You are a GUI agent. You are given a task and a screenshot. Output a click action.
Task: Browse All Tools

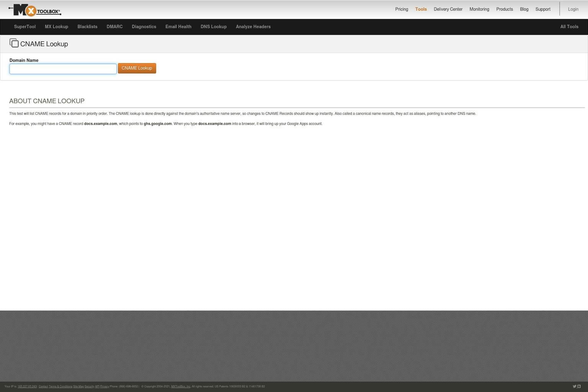569,26
